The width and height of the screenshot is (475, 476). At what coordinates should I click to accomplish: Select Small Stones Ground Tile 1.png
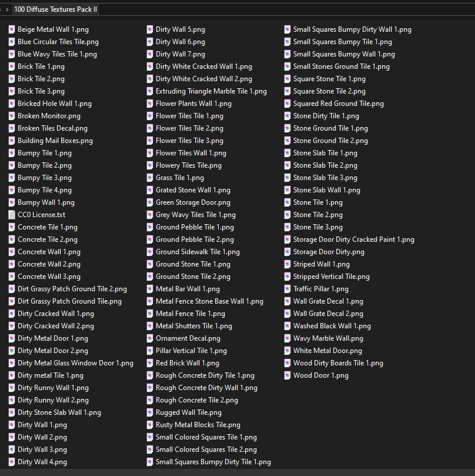tap(341, 66)
